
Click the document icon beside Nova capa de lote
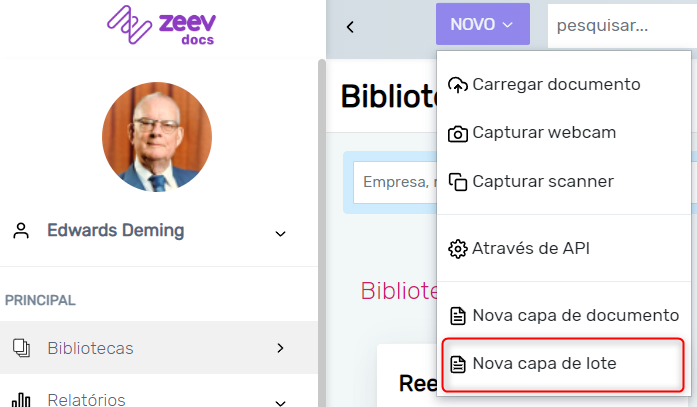(458, 364)
